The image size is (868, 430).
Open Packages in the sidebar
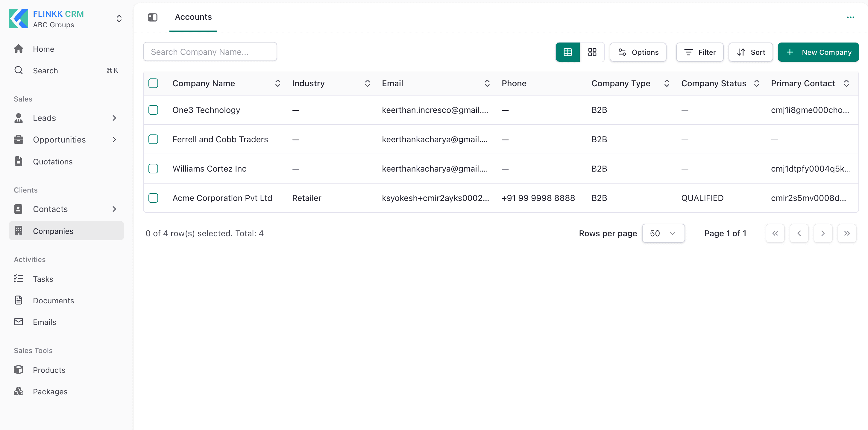(x=66, y=391)
